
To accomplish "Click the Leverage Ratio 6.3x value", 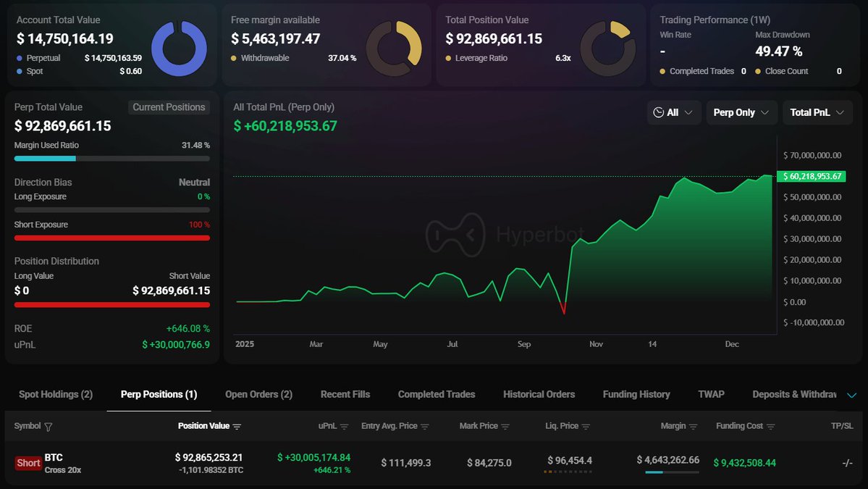I will pyautogui.click(x=563, y=58).
